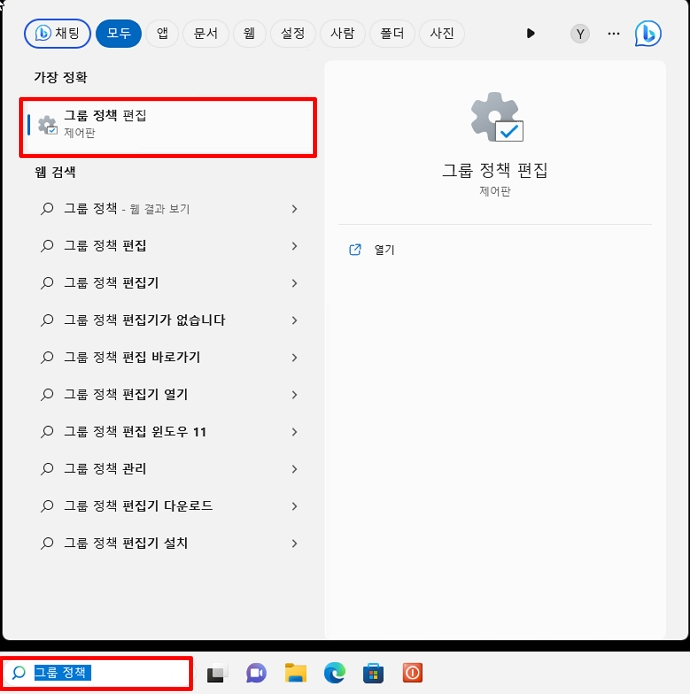Click search icon next to 그룹 정책 관리
Screen dimensions: 690x694
[x=46, y=469]
